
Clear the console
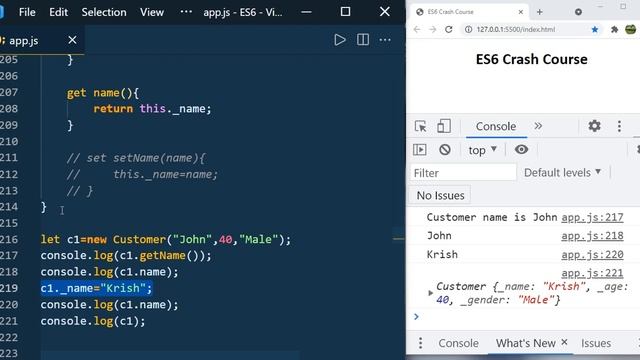coord(445,150)
